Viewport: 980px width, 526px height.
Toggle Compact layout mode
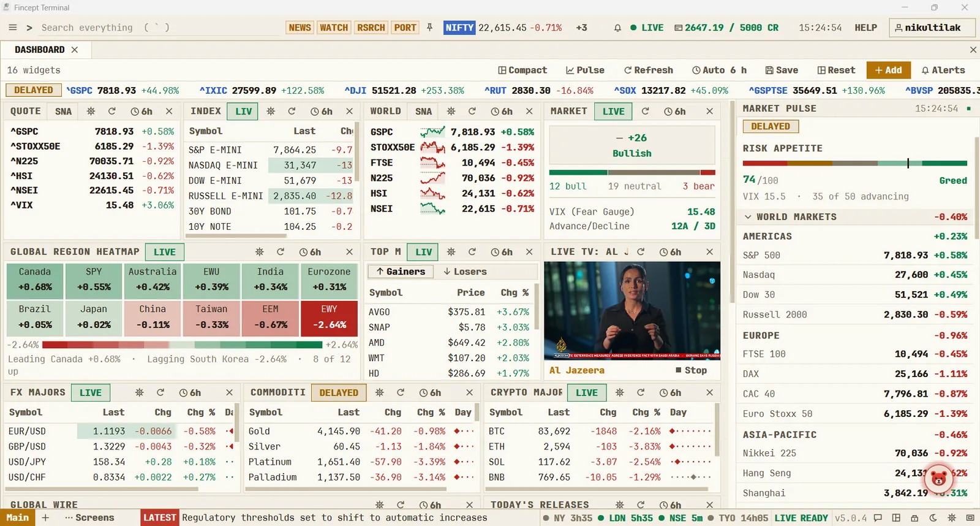tap(522, 71)
